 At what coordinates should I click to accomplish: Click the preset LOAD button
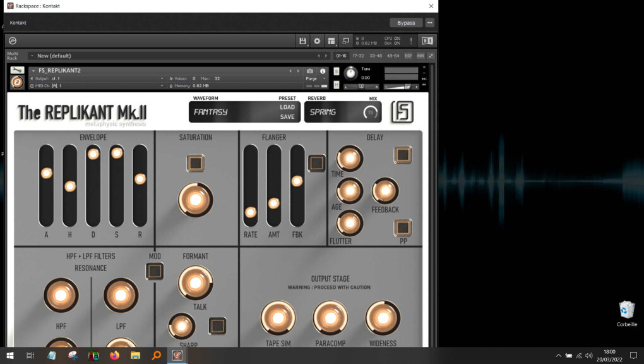point(287,107)
